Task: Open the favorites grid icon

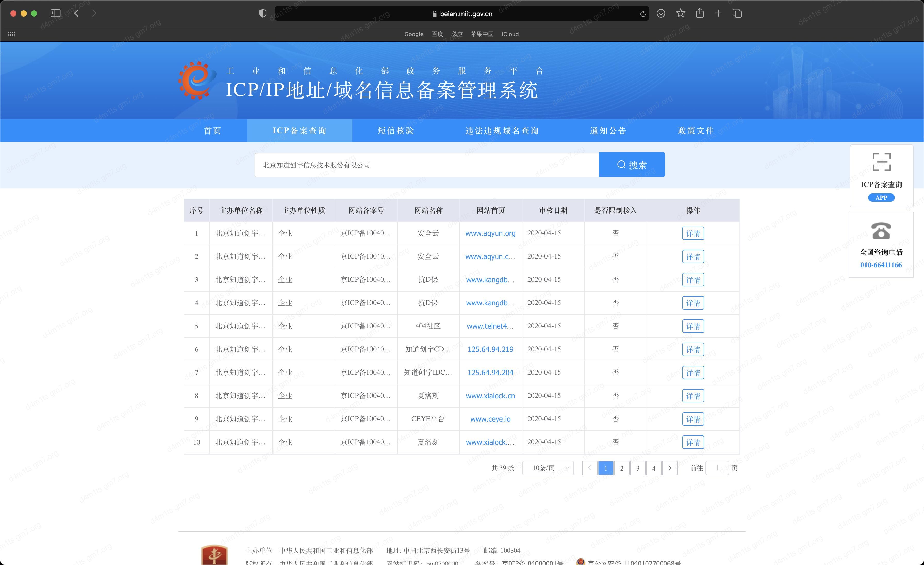Action: coord(12,34)
